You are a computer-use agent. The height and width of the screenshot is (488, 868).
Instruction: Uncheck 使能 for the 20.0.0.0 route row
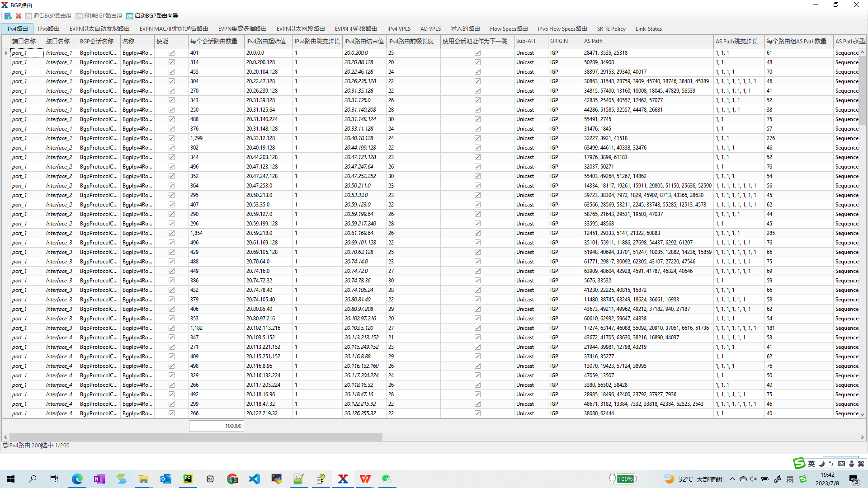pyautogui.click(x=171, y=53)
